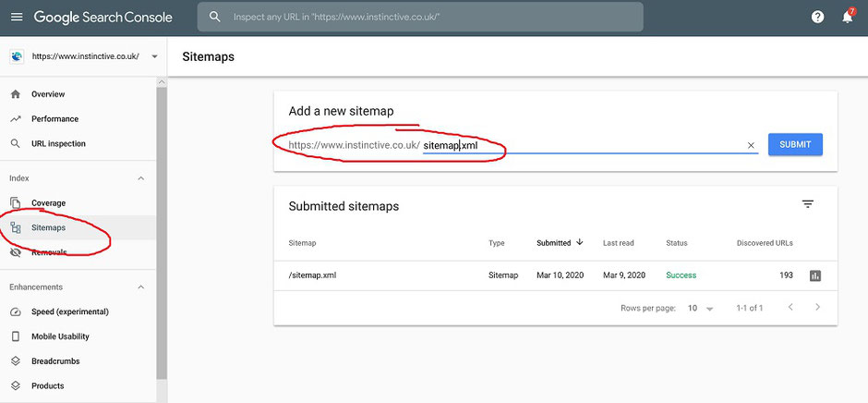This screenshot has height=403, width=868.
Task: Click the Breadcrumbs layers icon
Action: coord(16,360)
